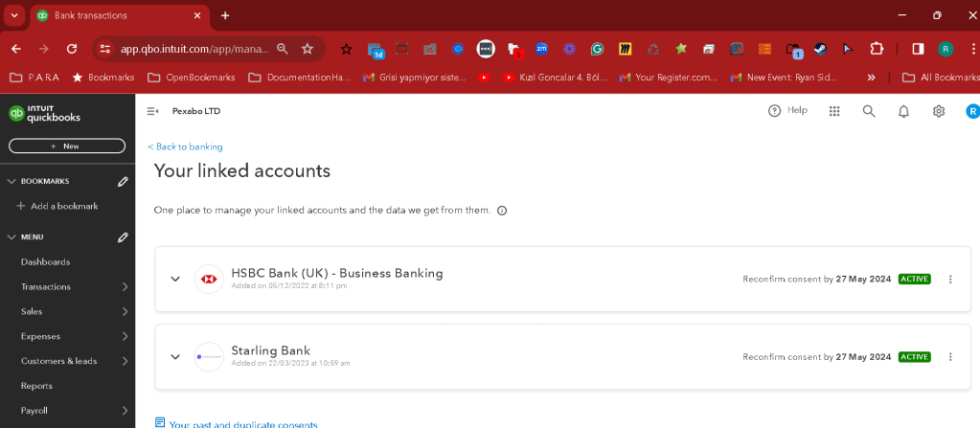Open a new browser tab

coord(225,15)
